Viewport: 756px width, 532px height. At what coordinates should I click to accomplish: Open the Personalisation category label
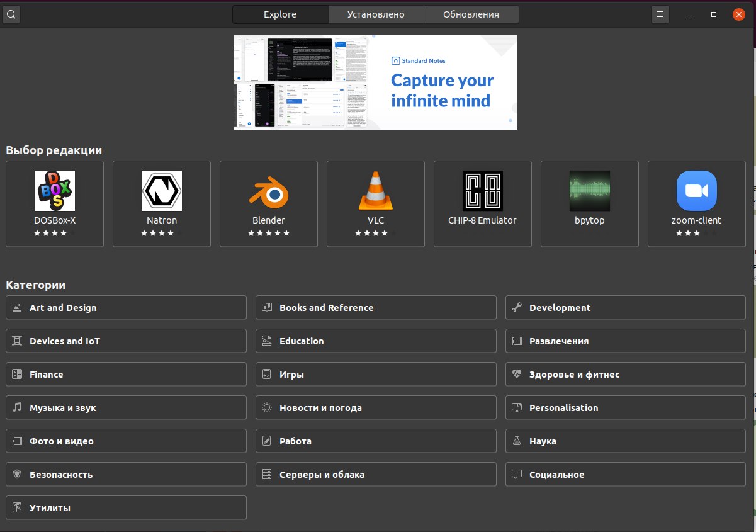(563, 408)
